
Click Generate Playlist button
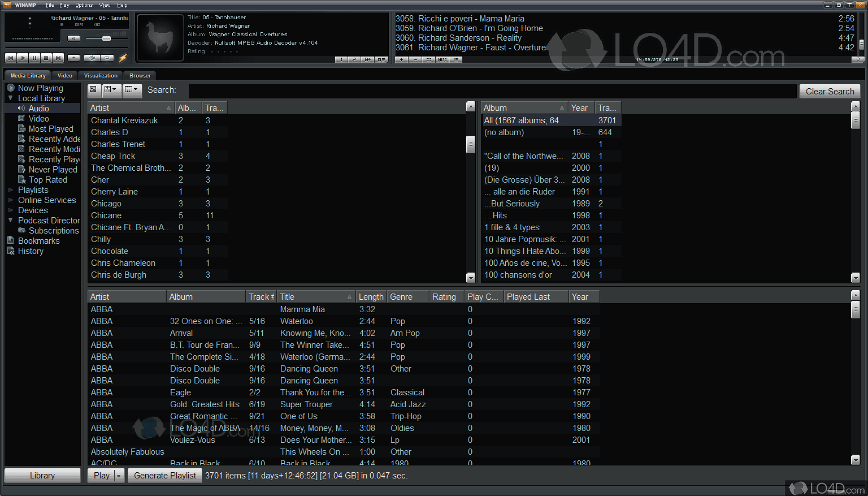tap(165, 476)
